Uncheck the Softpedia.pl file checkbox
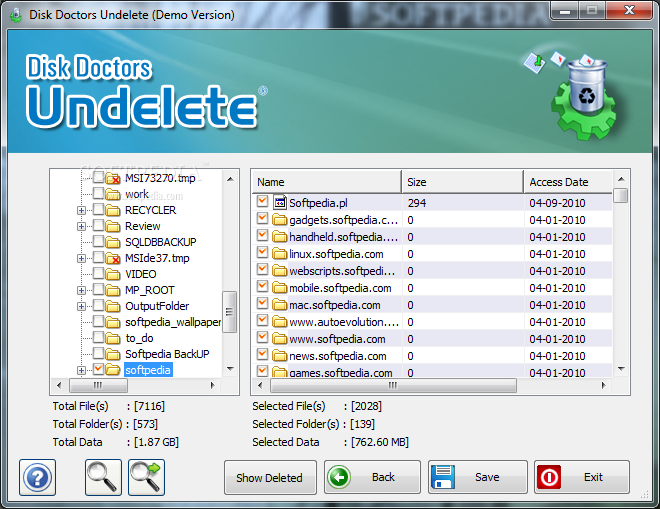This screenshot has width=660, height=509. click(262, 201)
